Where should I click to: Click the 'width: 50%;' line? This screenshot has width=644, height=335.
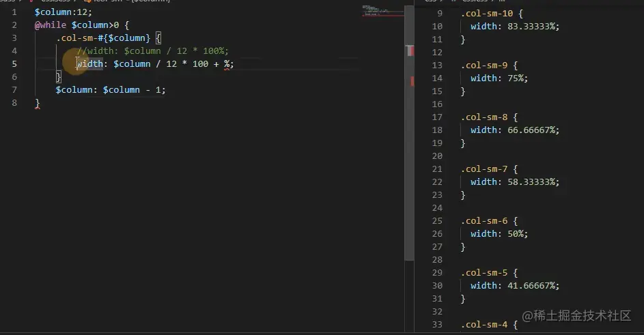click(x=499, y=233)
